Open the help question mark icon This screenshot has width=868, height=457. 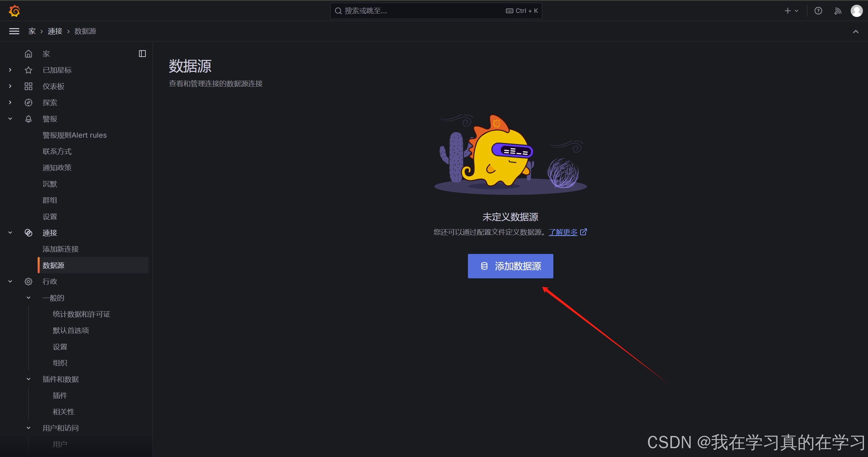(818, 11)
